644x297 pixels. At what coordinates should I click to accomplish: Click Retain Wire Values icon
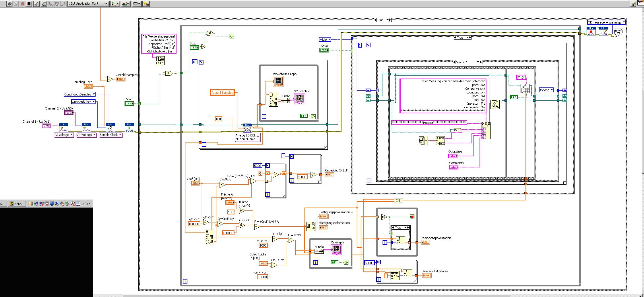tap(44, 4)
